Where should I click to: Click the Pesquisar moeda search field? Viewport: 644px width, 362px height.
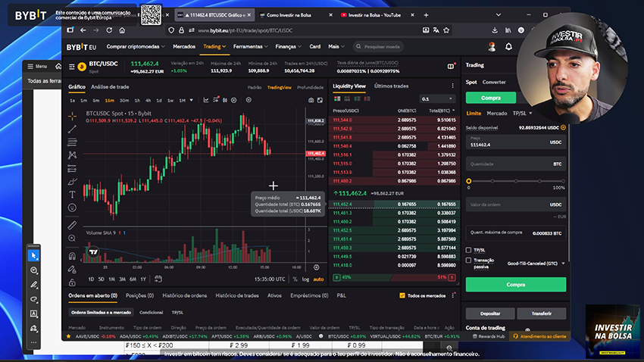click(x=378, y=47)
